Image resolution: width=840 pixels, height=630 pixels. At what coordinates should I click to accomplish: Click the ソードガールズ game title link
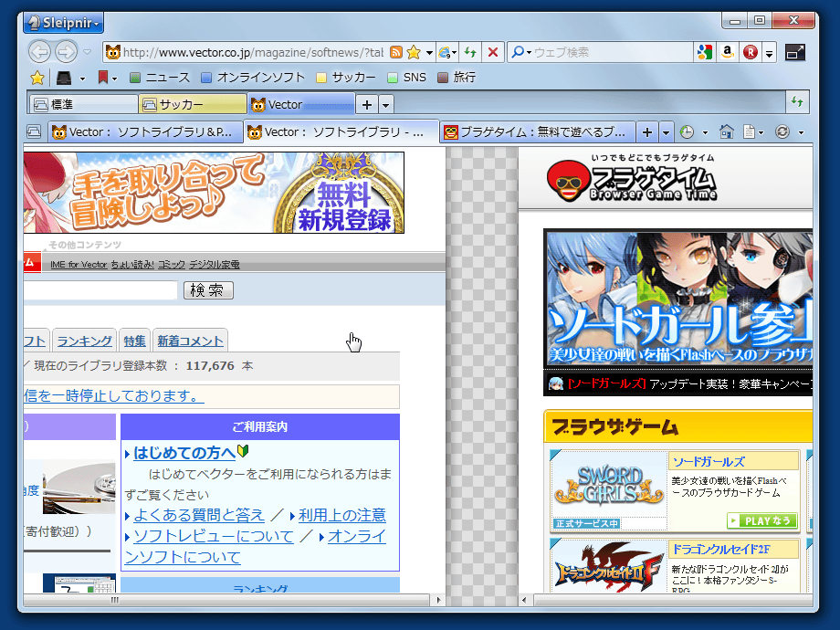[x=709, y=462]
